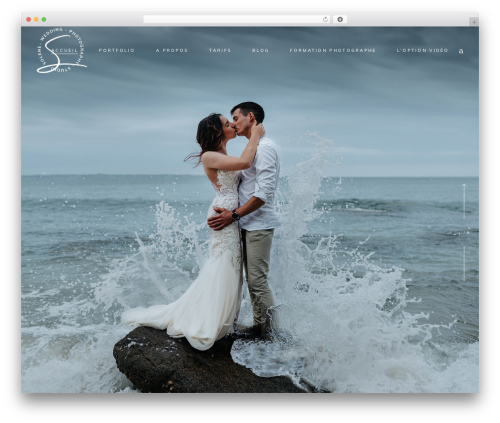Click the ACCUEIL home link

65,51
